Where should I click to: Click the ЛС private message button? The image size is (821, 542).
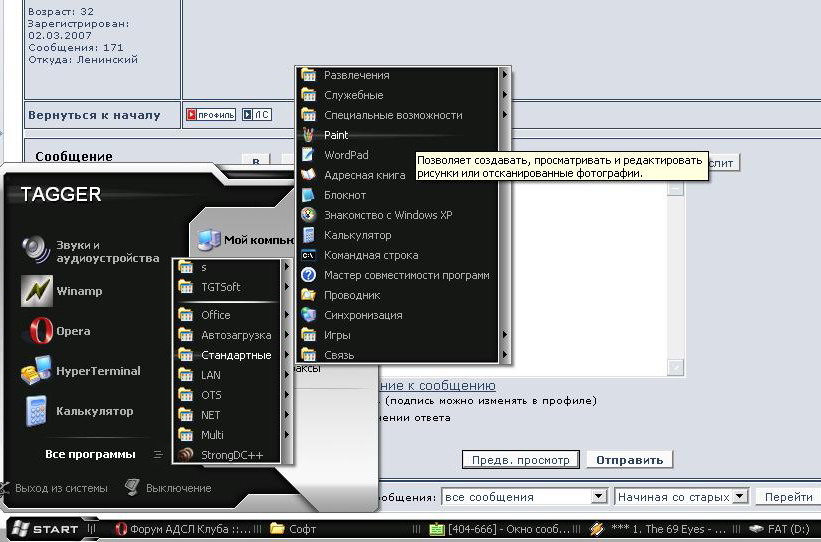(x=257, y=114)
